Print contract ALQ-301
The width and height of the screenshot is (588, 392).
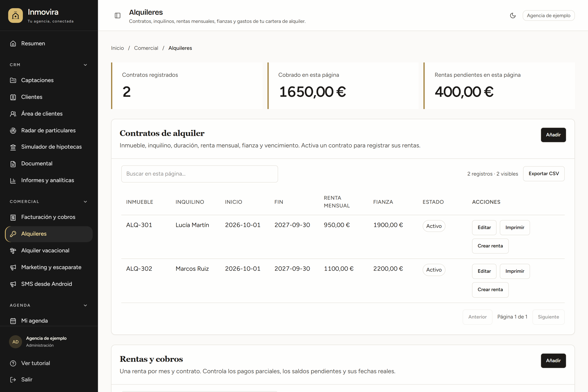coord(514,227)
